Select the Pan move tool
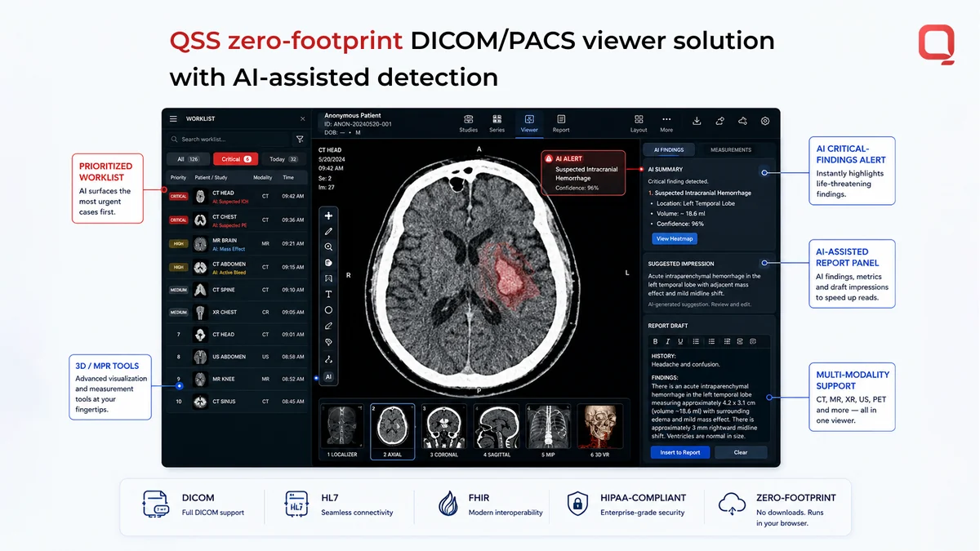 pos(328,216)
